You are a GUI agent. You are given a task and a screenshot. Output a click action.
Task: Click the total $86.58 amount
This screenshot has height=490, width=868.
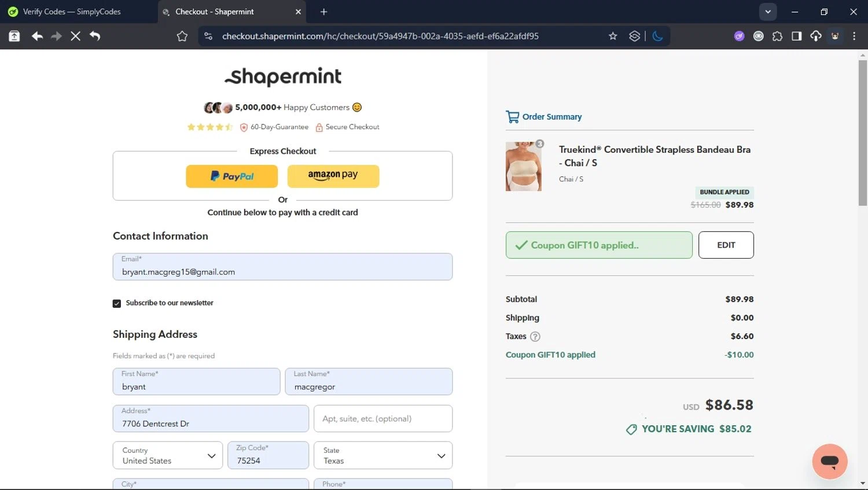(x=729, y=405)
